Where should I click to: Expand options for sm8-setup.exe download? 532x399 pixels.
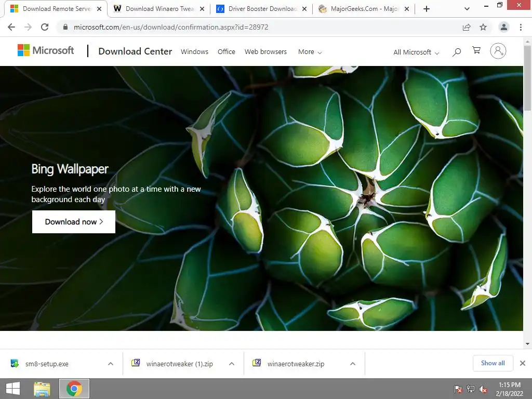pos(111,364)
